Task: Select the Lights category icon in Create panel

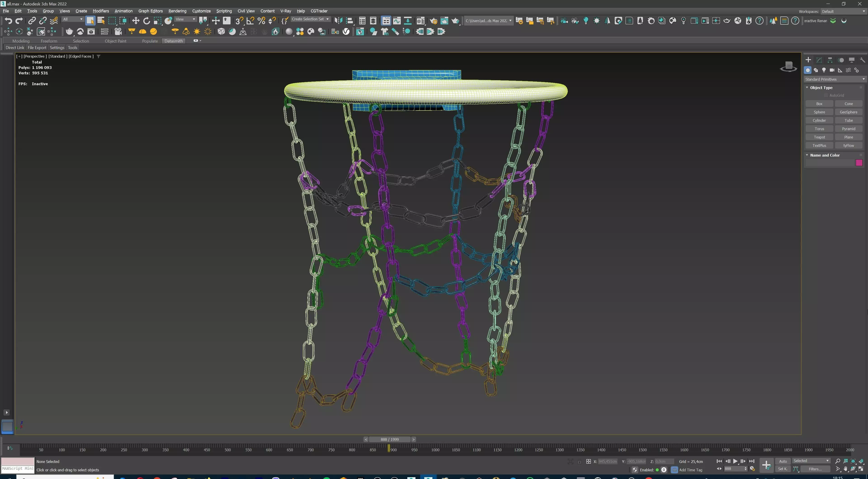Action: 824,70
